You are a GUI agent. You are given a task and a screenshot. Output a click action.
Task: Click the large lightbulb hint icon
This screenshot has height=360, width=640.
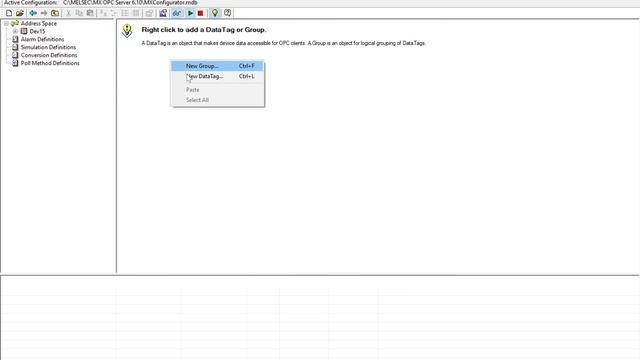(127, 31)
